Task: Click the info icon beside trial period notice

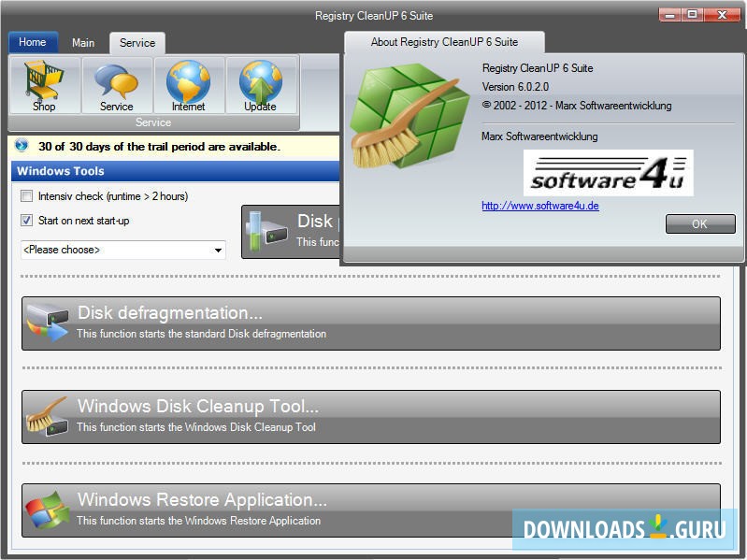Action: (22, 145)
